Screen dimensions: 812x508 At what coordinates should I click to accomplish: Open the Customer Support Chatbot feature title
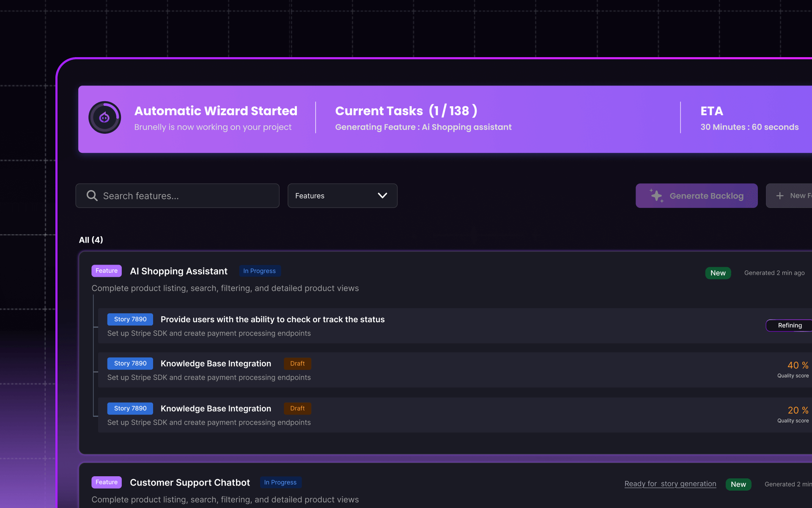click(x=190, y=483)
